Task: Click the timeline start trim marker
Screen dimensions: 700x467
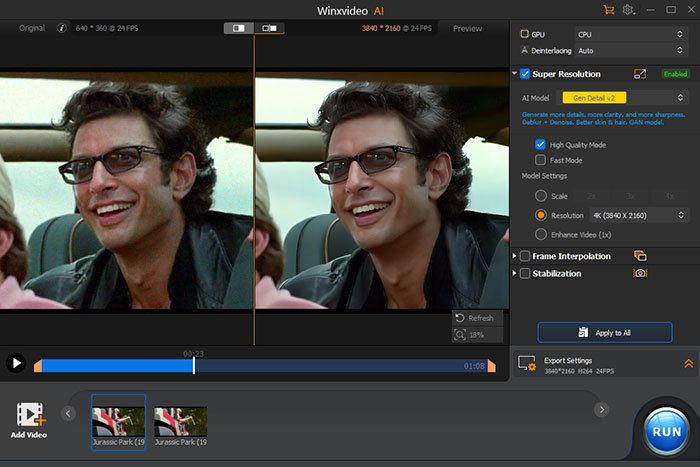Action: click(x=38, y=366)
